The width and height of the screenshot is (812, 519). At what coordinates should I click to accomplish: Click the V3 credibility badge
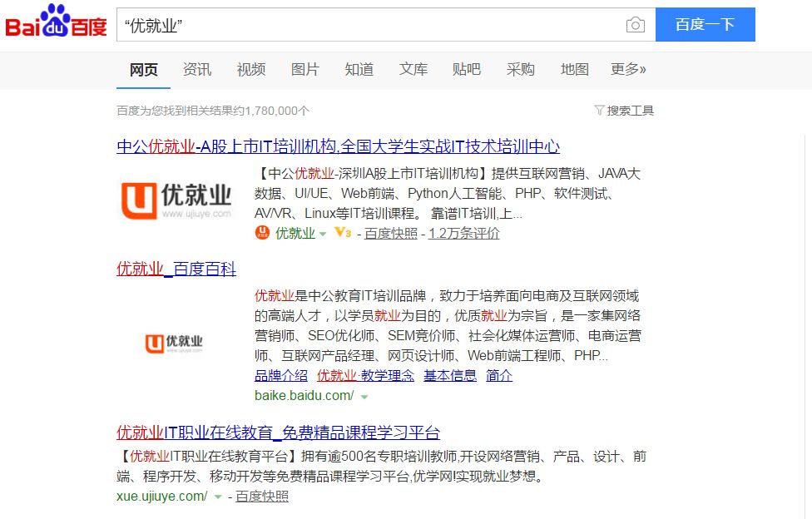click(342, 233)
